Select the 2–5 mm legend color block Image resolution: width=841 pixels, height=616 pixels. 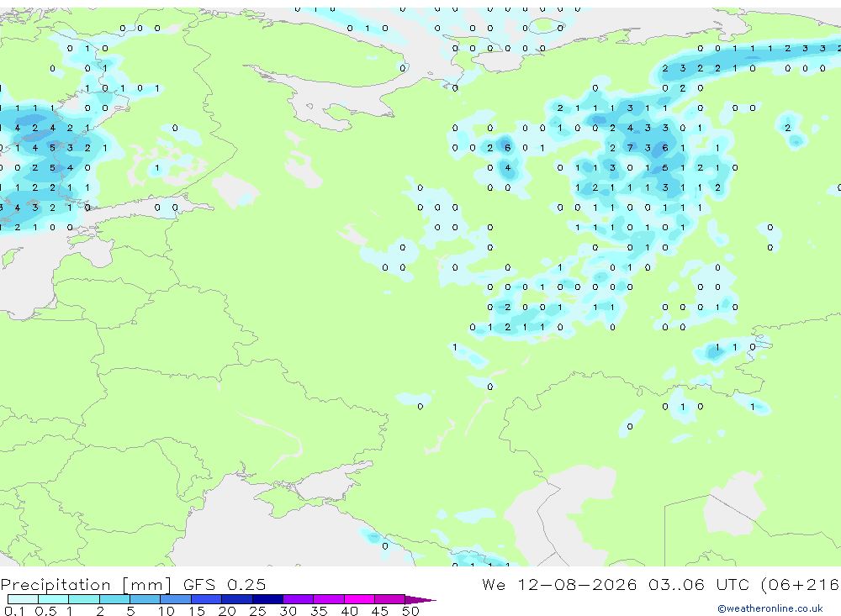[x=114, y=599]
